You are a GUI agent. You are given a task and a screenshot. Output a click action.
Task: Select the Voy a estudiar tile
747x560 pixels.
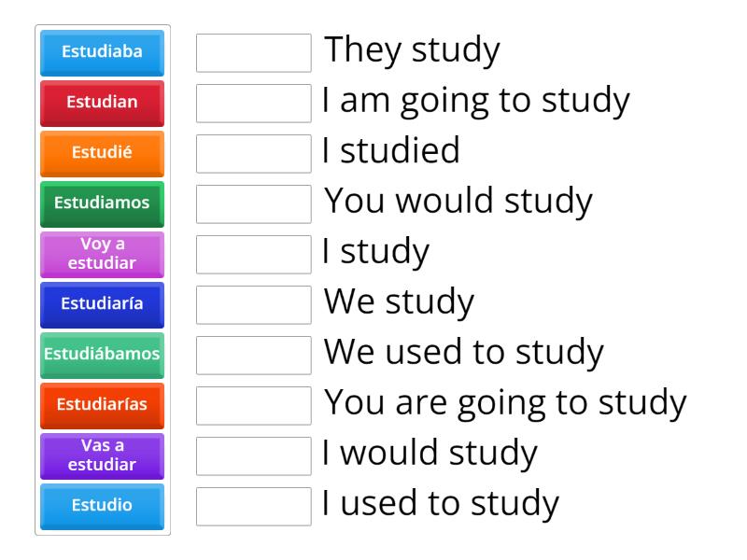(102, 255)
